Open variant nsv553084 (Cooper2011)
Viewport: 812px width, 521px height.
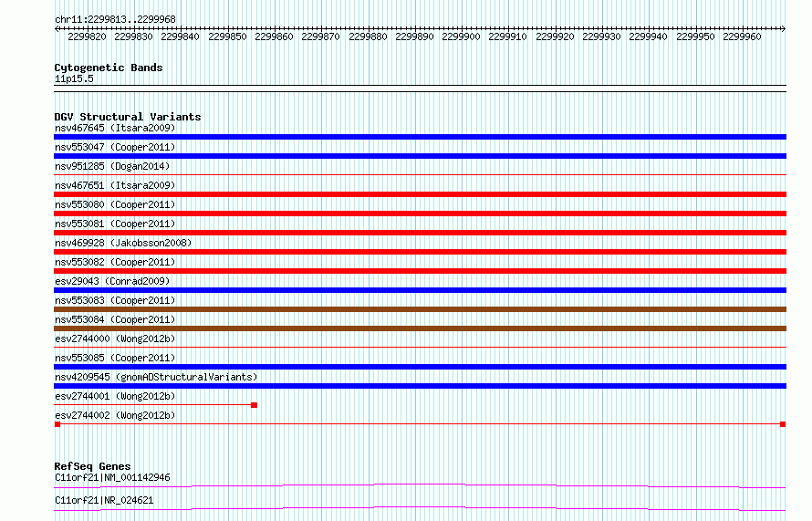pos(115,319)
